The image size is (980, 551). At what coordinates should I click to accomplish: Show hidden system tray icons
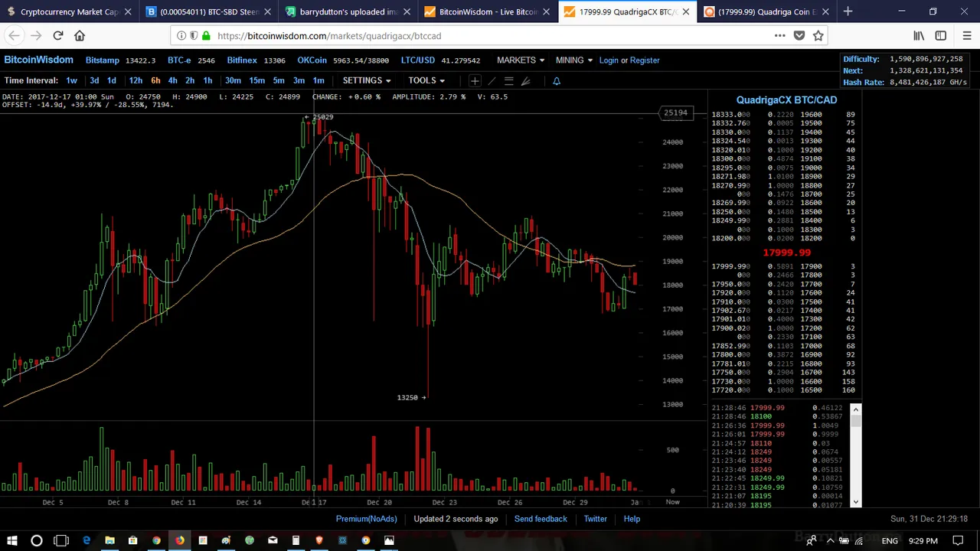[830, 541]
